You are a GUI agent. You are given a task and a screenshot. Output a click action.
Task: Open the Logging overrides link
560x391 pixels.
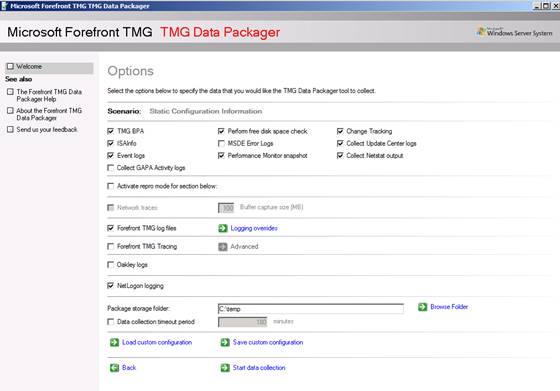click(x=254, y=228)
